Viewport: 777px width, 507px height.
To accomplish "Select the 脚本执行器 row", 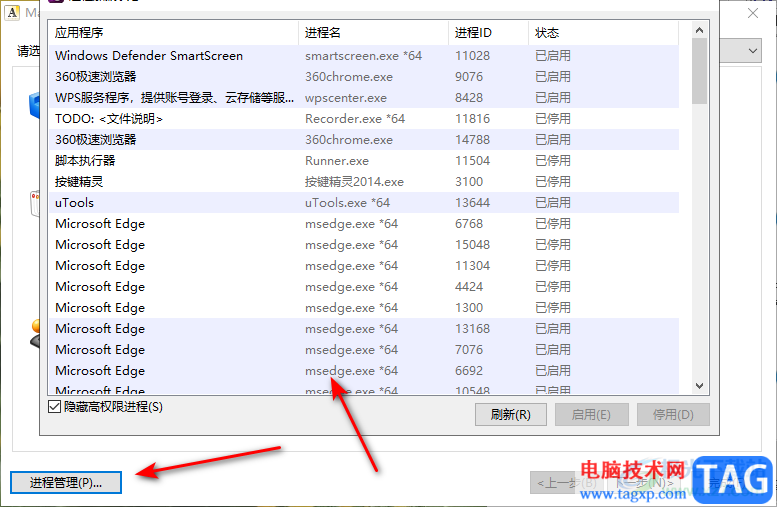I will [x=364, y=161].
